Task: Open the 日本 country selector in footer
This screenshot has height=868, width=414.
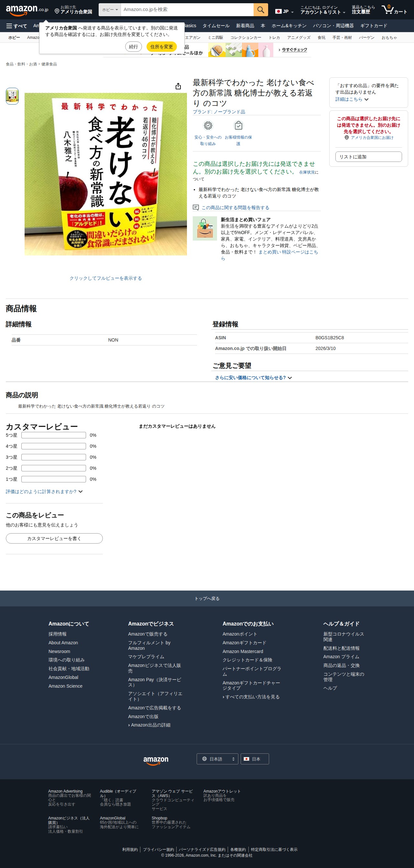Action: click(x=255, y=759)
